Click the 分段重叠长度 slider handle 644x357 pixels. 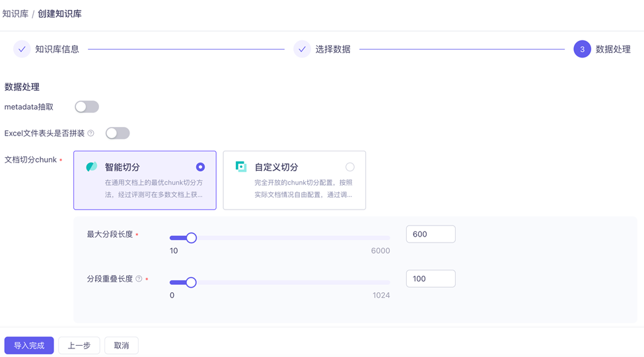(191, 282)
